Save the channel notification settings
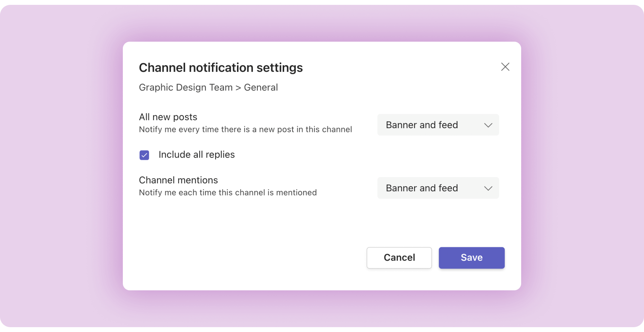 click(472, 258)
